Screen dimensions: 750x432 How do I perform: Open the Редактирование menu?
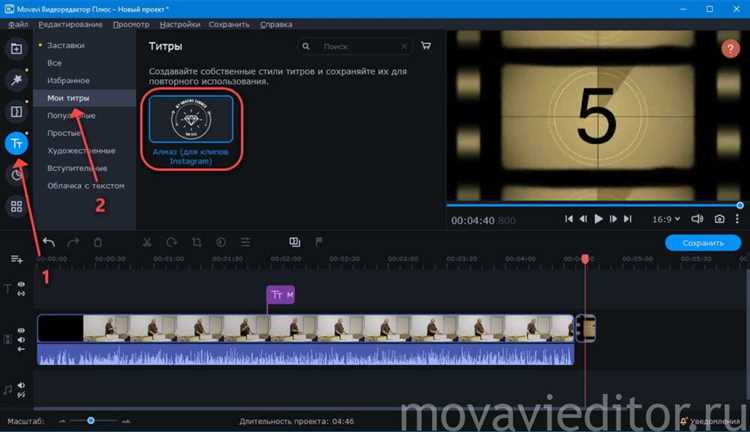(x=70, y=24)
